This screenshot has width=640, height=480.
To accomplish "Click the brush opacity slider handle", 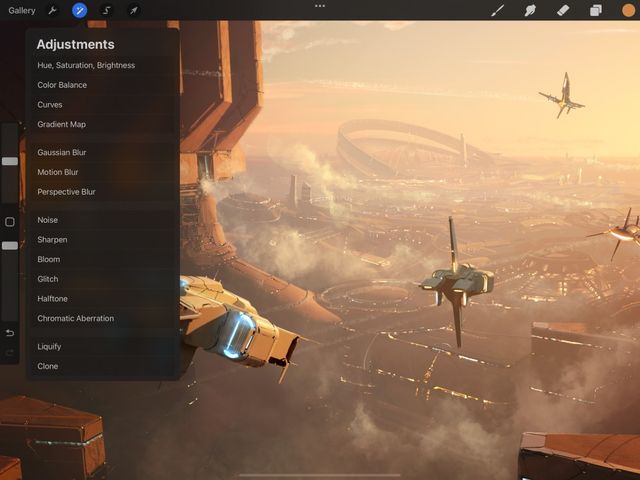I will (x=10, y=245).
